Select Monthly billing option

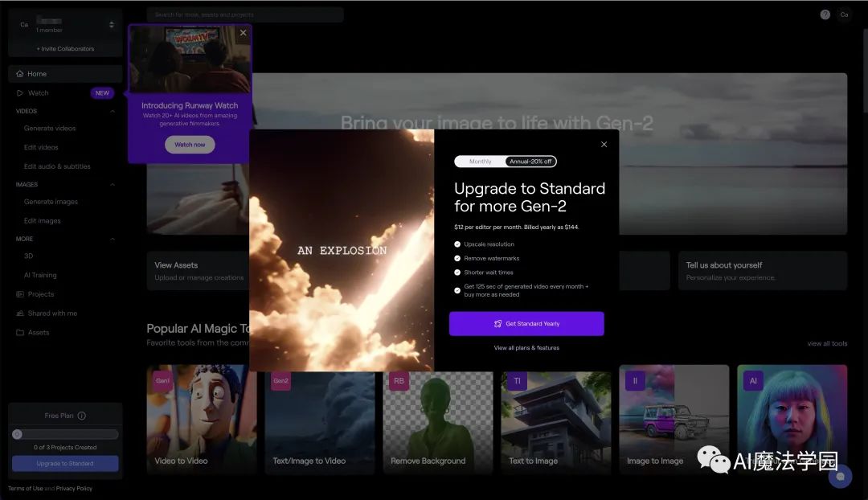pos(480,162)
